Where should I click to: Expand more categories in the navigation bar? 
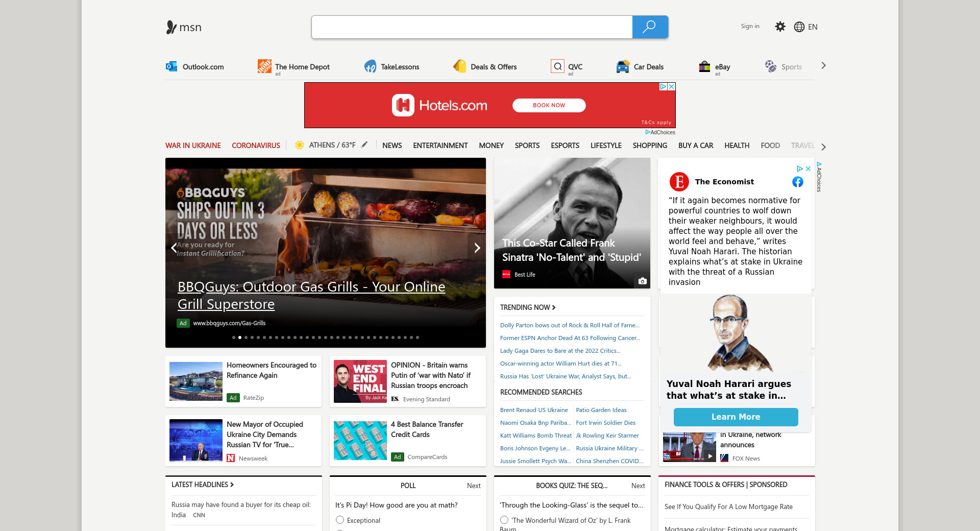pyautogui.click(x=823, y=147)
